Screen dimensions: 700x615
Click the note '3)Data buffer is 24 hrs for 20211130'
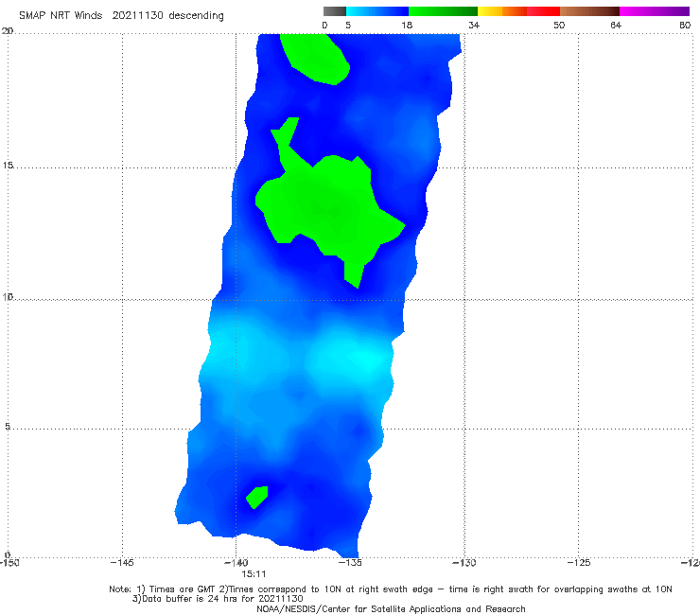[218, 599]
